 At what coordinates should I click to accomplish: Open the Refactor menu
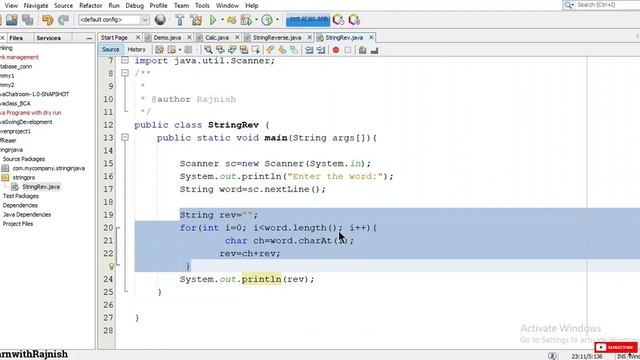tap(91, 6)
